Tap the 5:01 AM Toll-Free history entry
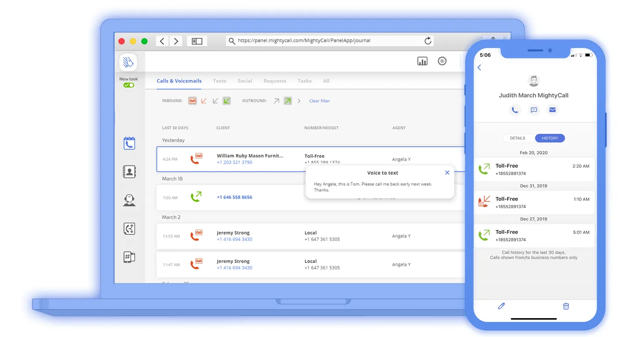The height and width of the screenshot is (337, 644). tap(534, 236)
